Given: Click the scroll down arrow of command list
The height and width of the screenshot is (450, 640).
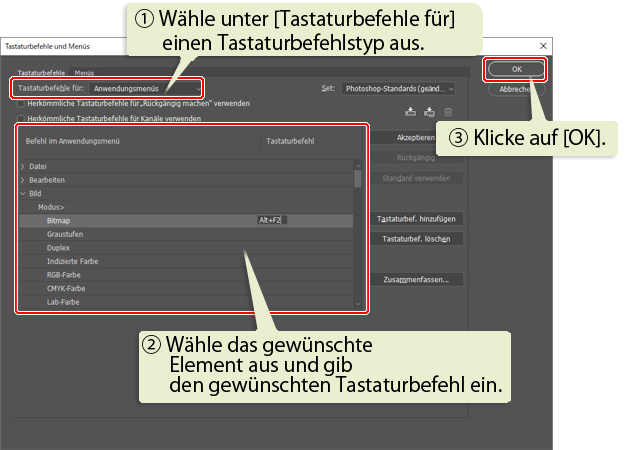Looking at the screenshot, I should click(x=358, y=301).
